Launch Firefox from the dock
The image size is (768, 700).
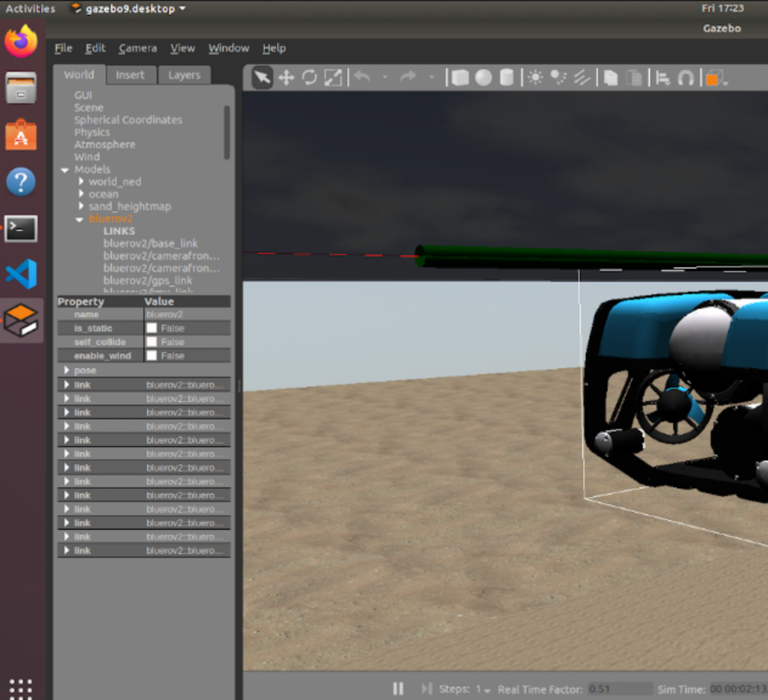(21, 41)
